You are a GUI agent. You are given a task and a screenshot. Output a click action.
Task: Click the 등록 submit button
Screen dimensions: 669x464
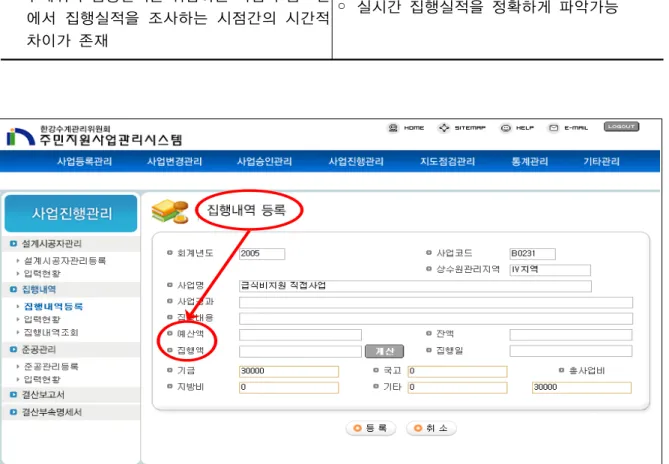371,428
